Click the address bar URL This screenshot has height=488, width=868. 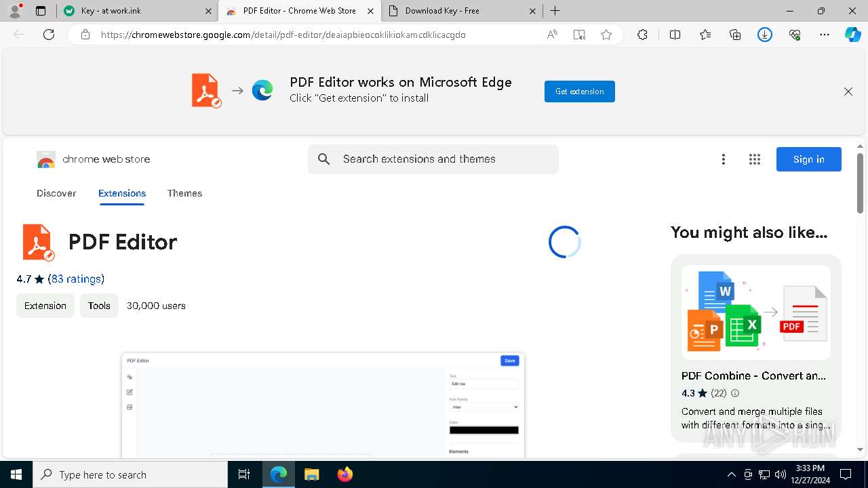click(283, 35)
